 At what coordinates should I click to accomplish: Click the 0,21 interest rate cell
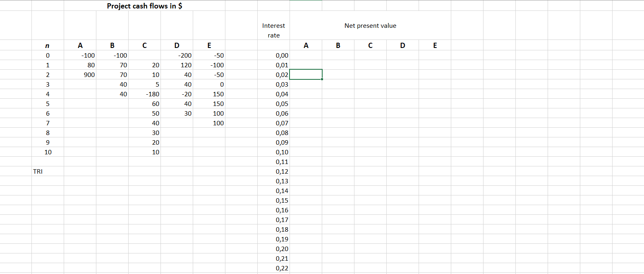(x=273, y=258)
